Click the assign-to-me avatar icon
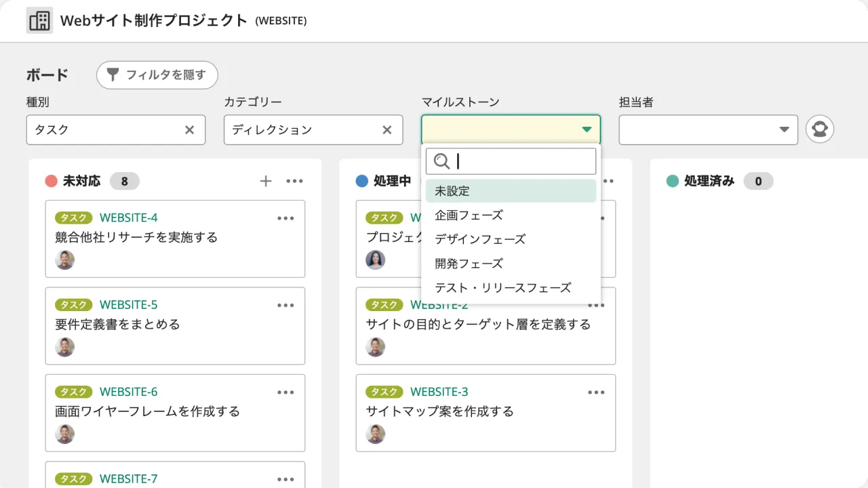Viewport: 868px width, 488px height. point(820,129)
